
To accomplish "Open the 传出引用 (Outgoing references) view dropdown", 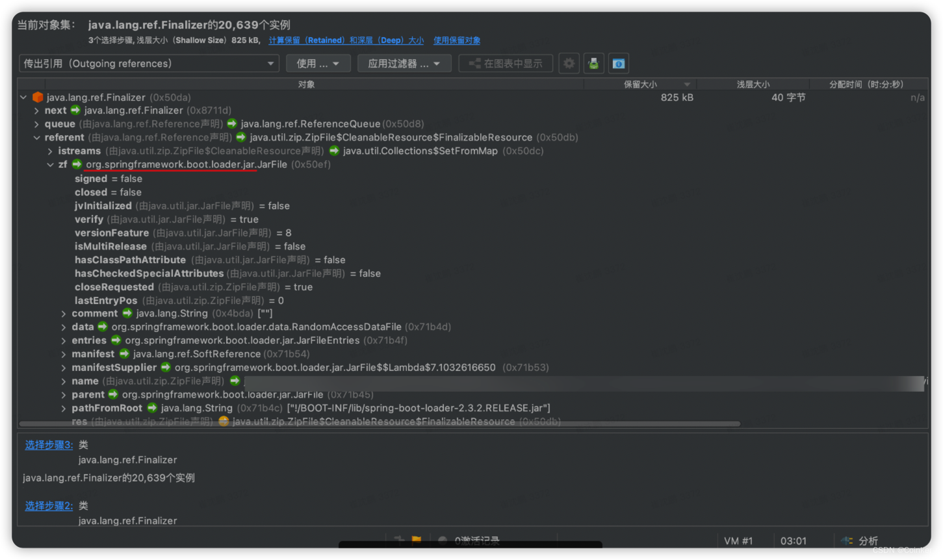I will click(149, 64).
